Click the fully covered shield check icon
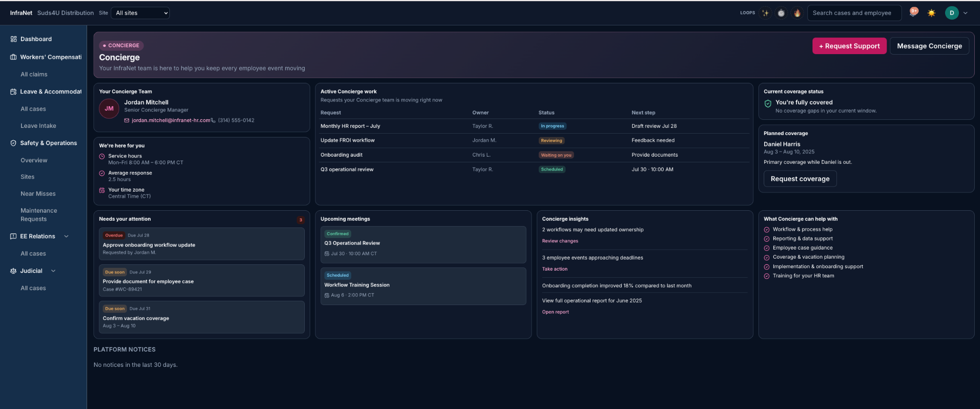The image size is (980, 409). click(x=768, y=103)
